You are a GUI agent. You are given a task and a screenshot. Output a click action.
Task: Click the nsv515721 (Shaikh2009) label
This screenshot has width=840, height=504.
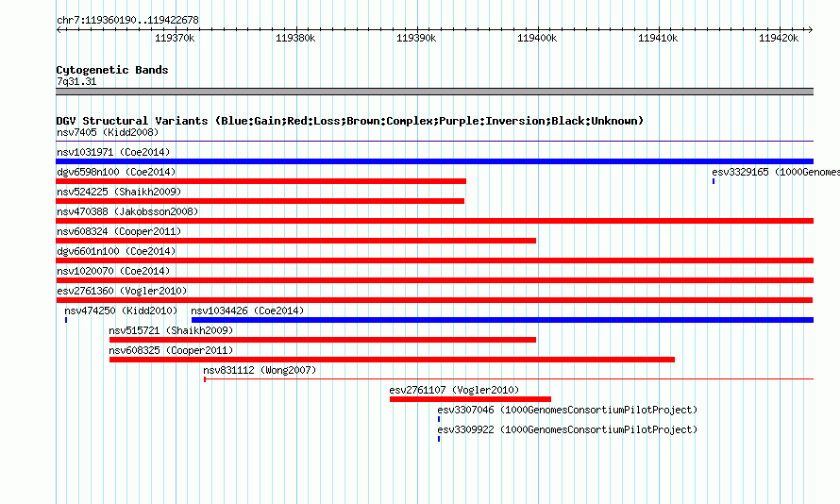(171, 330)
